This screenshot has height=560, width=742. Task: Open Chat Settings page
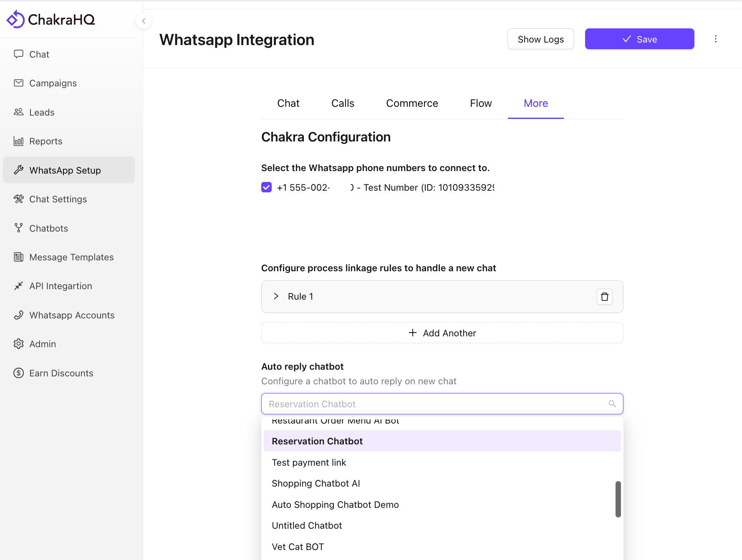69,199
